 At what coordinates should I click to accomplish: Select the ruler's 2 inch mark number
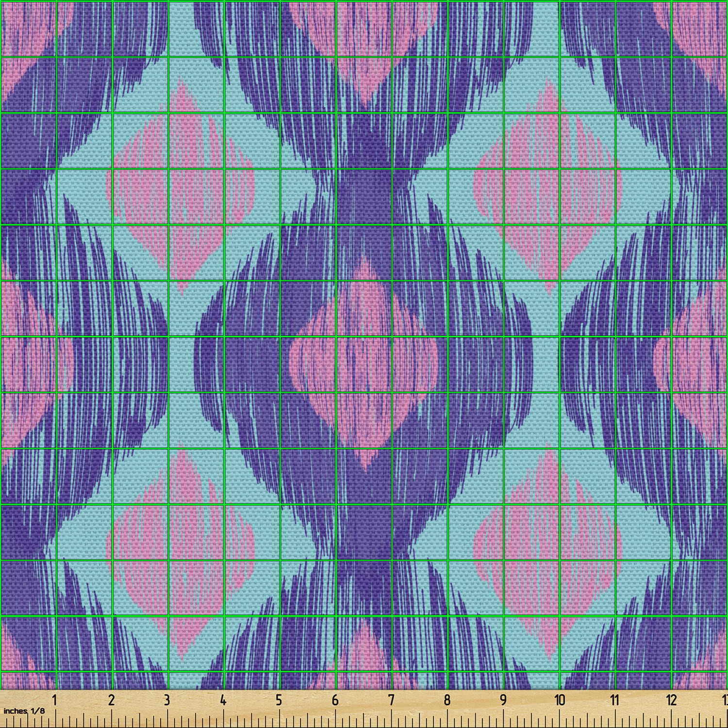(x=111, y=700)
